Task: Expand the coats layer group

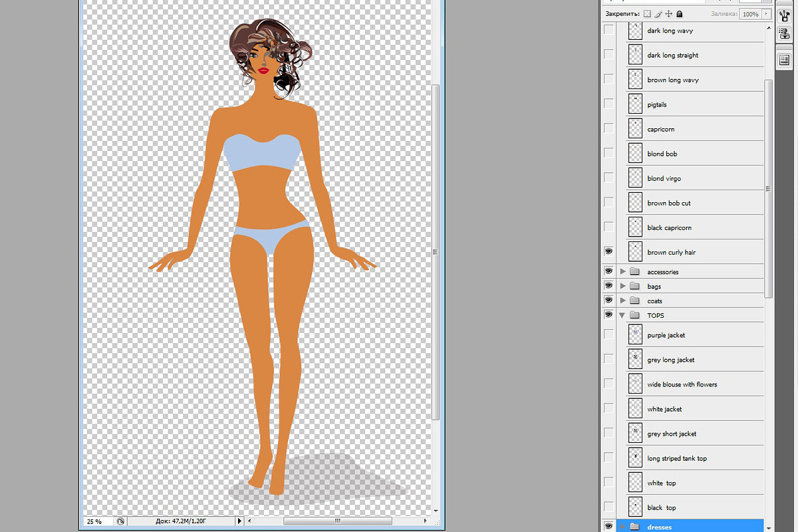Action: [622, 301]
